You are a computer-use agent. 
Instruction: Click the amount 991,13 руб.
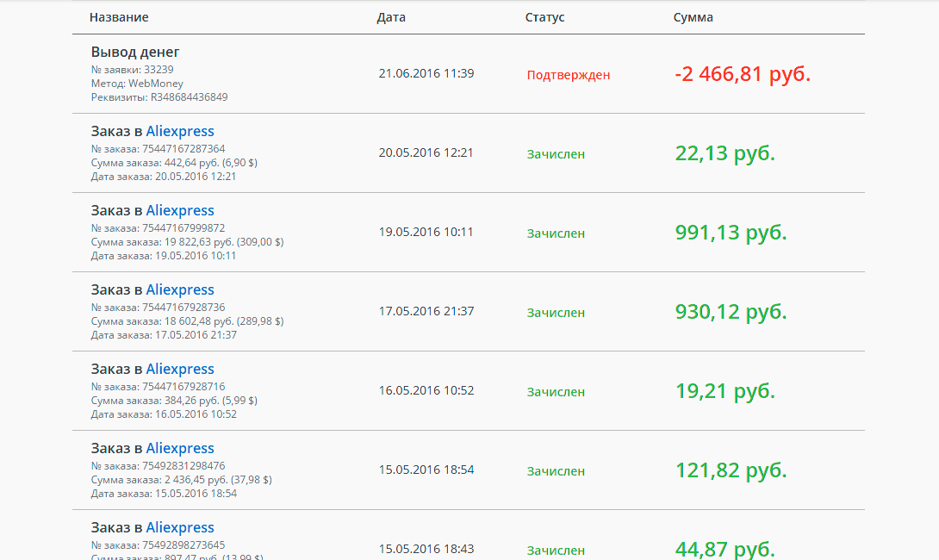tap(731, 233)
